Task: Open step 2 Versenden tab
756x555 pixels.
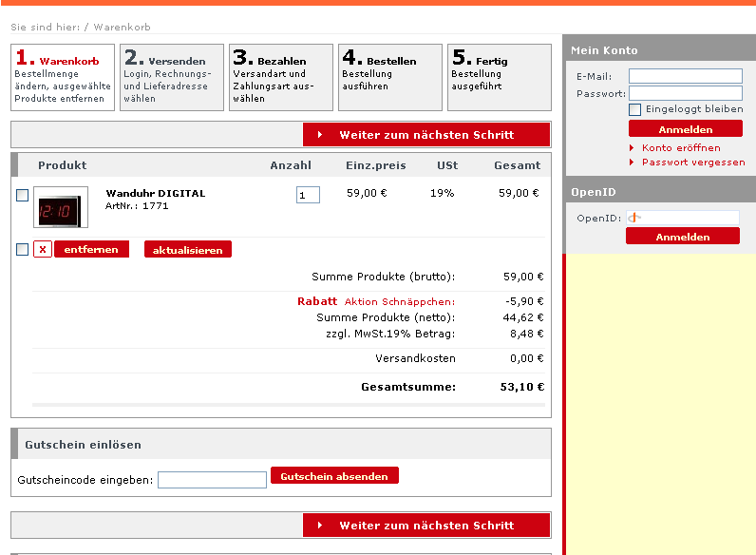Action: [x=172, y=77]
